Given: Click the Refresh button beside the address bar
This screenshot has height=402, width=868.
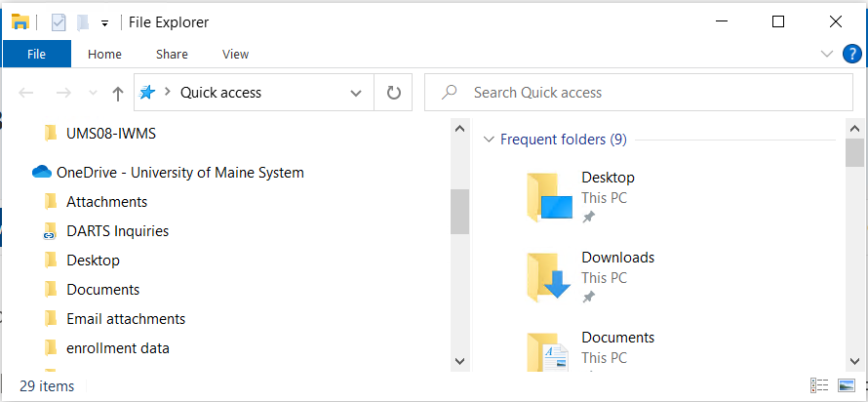Looking at the screenshot, I should [394, 93].
